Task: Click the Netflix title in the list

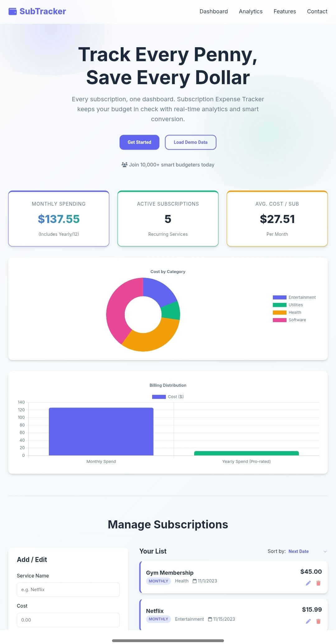Action: point(155,611)
